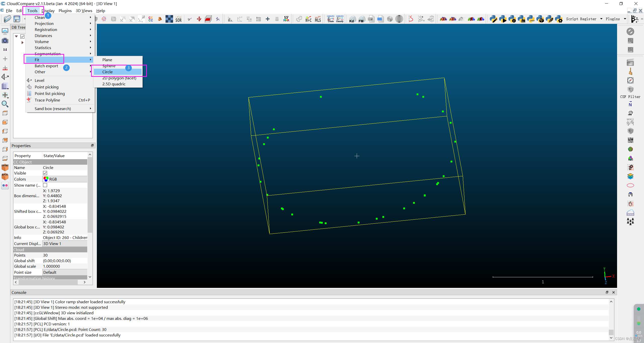The image size is (644, 343).
Task: Click the red S curve icon
Action: click(x=411, y=19)
